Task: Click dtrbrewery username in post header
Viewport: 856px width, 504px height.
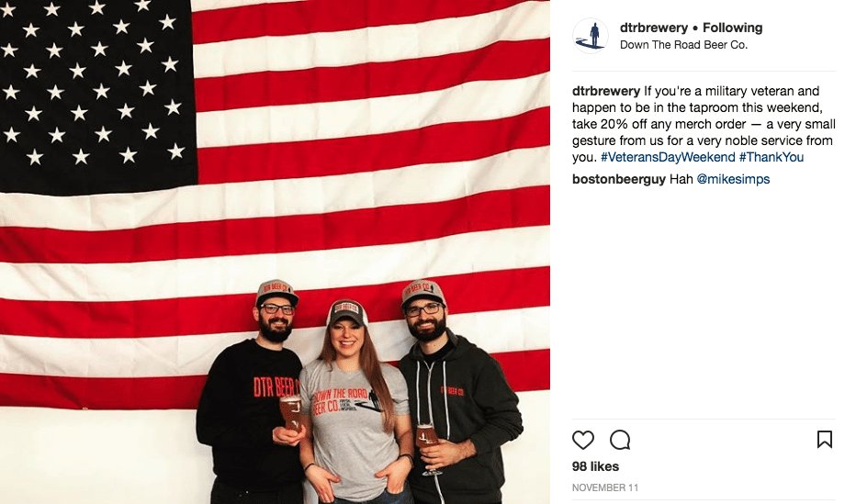Action: tap(653, 28)
